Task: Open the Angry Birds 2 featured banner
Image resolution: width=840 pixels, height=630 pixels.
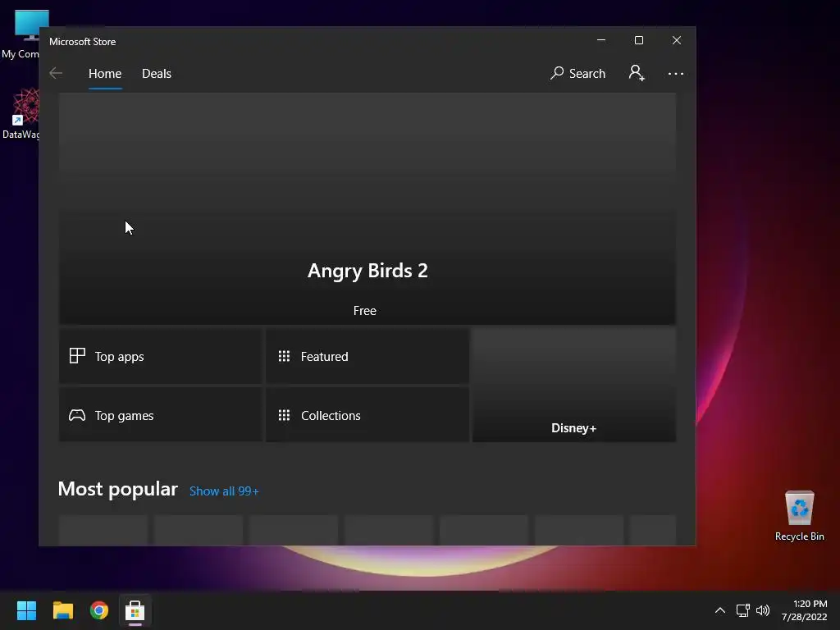Action: [367, 208]
